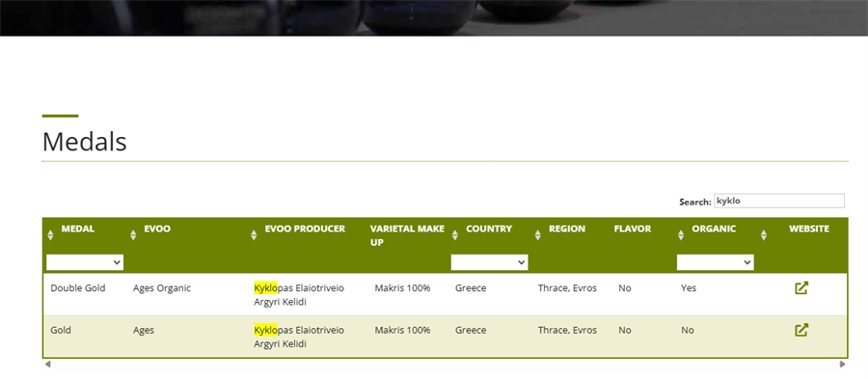Click the table's left scroll arrow
This screenshot has height=379, width=868.
[x=48, y=365]
